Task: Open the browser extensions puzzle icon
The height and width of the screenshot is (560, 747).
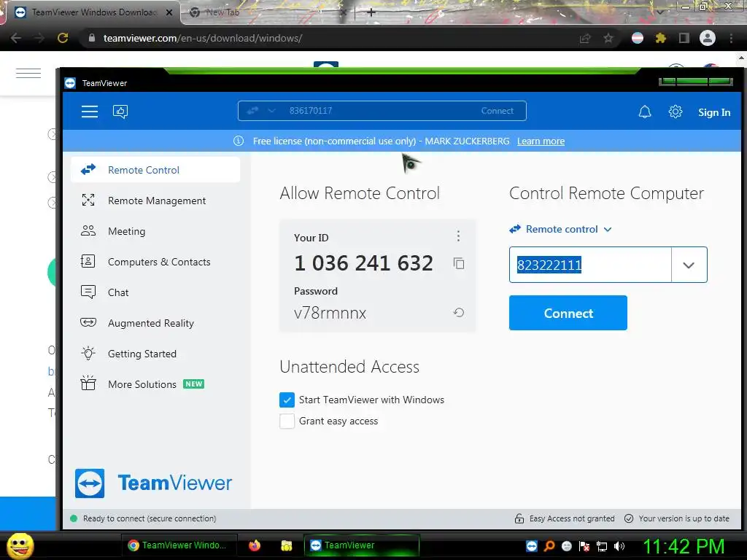Action: coord(660,38)
